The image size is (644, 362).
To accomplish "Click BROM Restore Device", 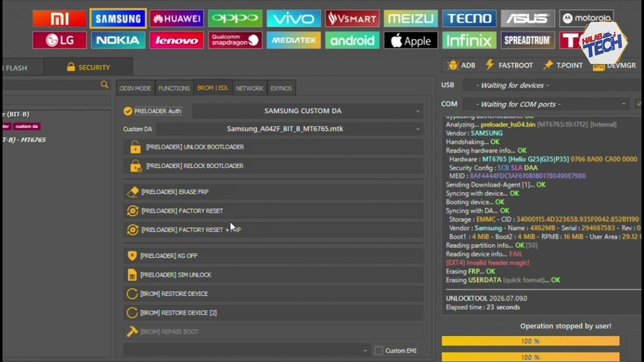I will [273, 294].
